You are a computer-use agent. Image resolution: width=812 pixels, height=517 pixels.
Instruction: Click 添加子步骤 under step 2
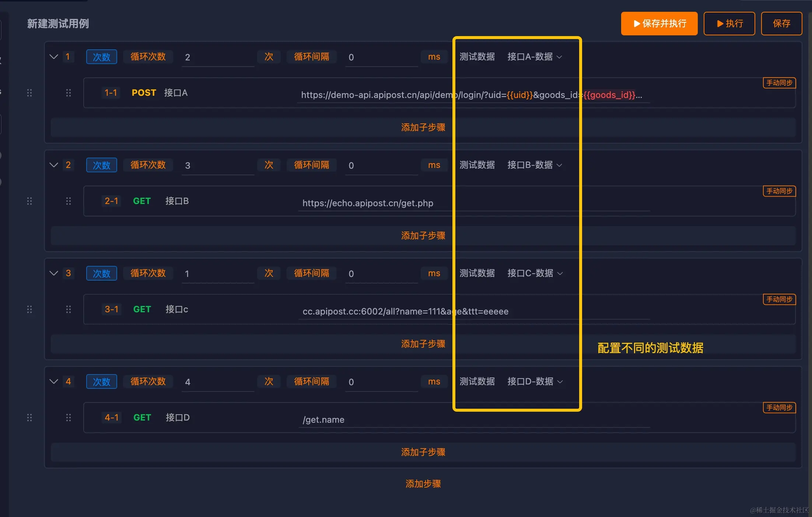tap(423, 236)
